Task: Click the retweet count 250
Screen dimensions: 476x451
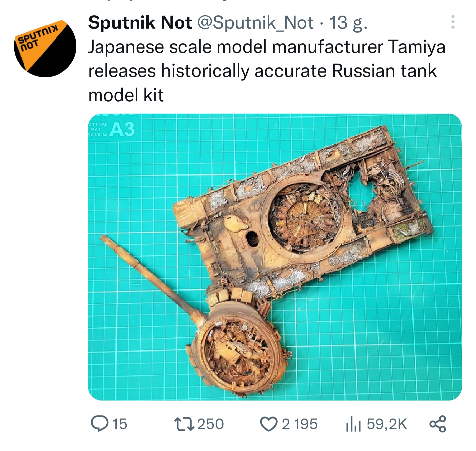Action: pyautogui.click(x=211, y=424)
